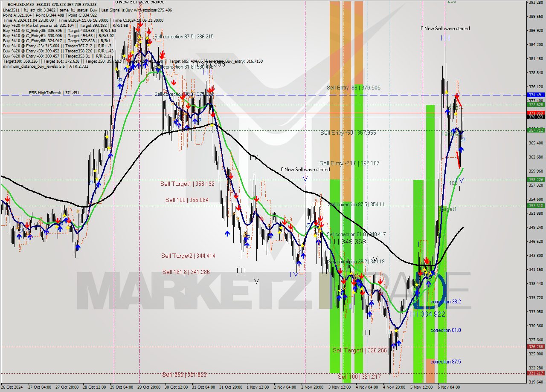The width and height of the screenshot is (546, 392).
Task: Select the 'Sell Entry -50 | 367.955' label
Action: click(348, 133)
